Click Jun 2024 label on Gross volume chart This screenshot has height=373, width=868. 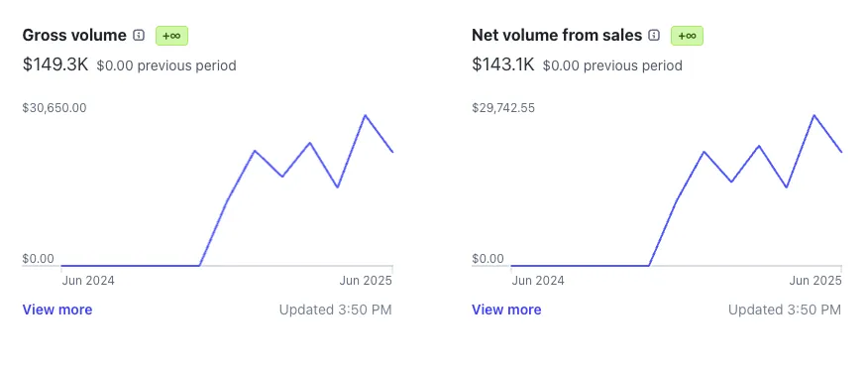pyautogui.click(x=88, y=281)
